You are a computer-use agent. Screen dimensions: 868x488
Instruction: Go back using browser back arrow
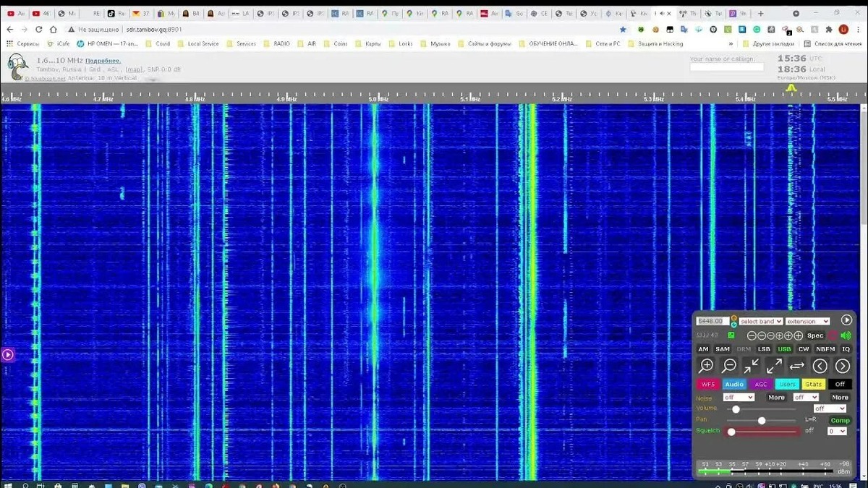click(9, 30)
